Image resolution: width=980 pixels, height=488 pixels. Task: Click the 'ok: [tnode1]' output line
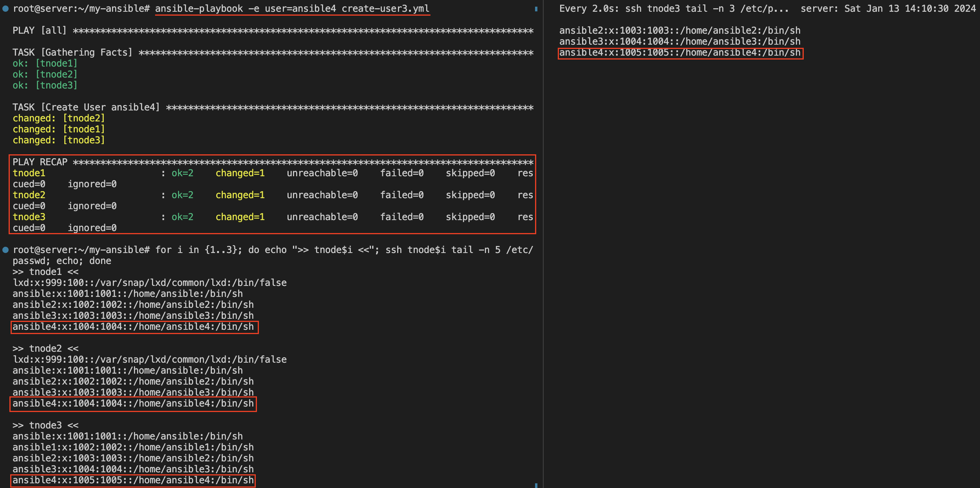pos(45,63)
